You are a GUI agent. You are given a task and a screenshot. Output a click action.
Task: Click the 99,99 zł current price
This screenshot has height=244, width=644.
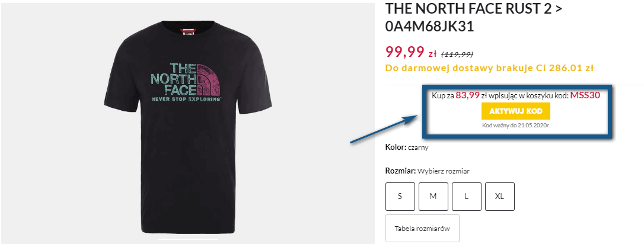click(411, 52)
